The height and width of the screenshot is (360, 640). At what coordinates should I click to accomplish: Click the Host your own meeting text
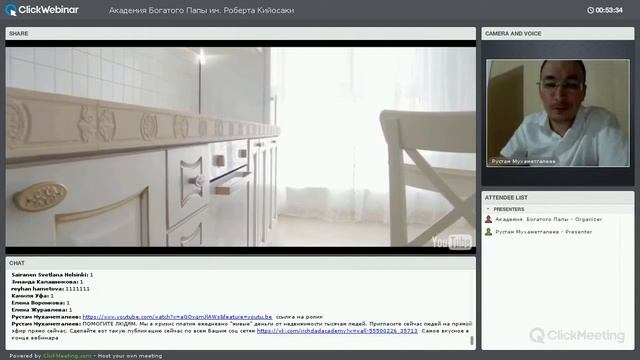pyautogui.click(x=130, y=356)
